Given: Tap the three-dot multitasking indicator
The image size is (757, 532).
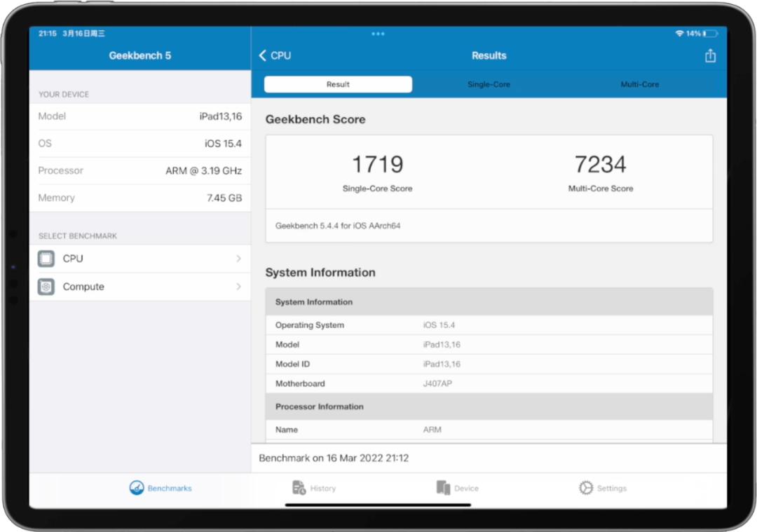Looking at the screenshot, I should [x=378, y=34].
